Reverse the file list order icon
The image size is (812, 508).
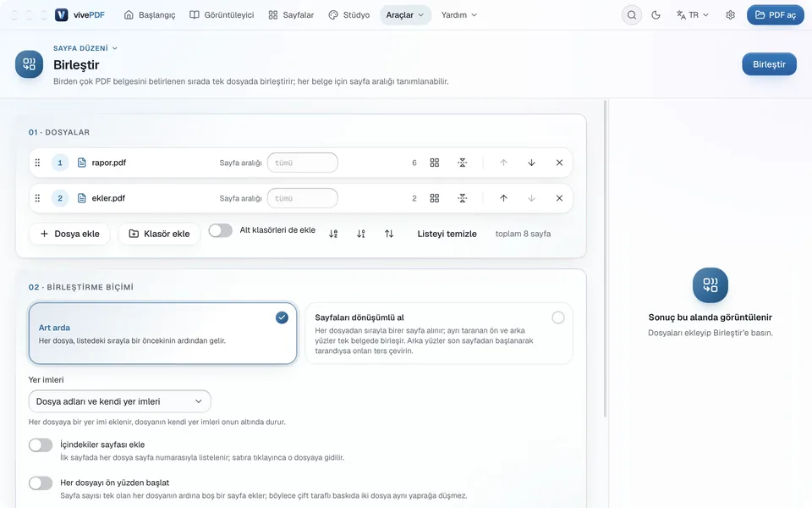[389, 234]
